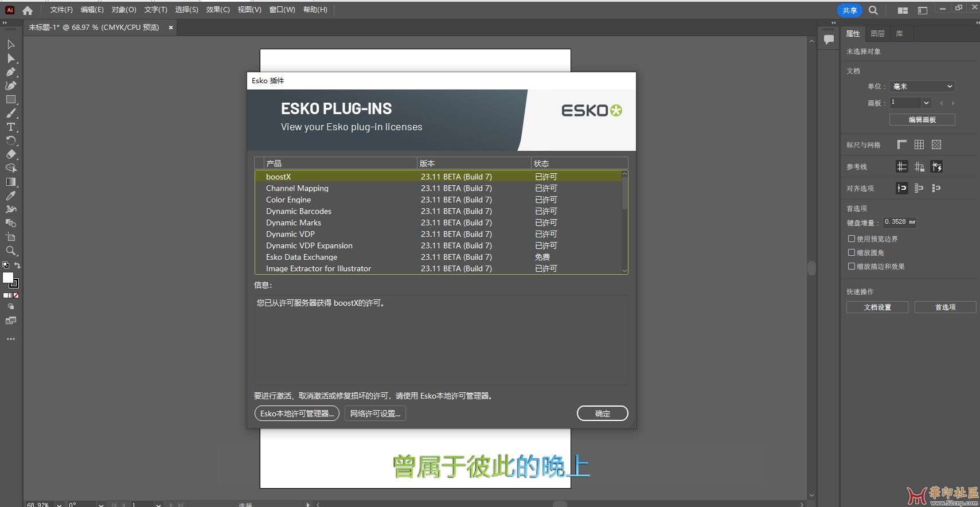
Task: Enable 缩放圆角 checkbox
Action: click(852, 252)
